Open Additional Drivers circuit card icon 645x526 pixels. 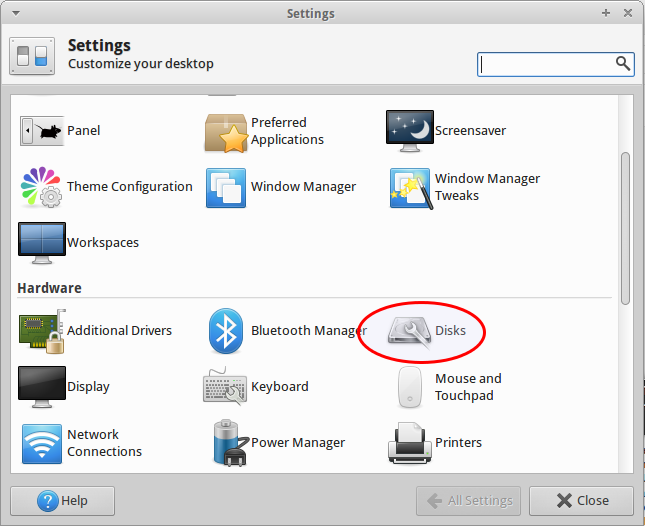coord(42,331)
